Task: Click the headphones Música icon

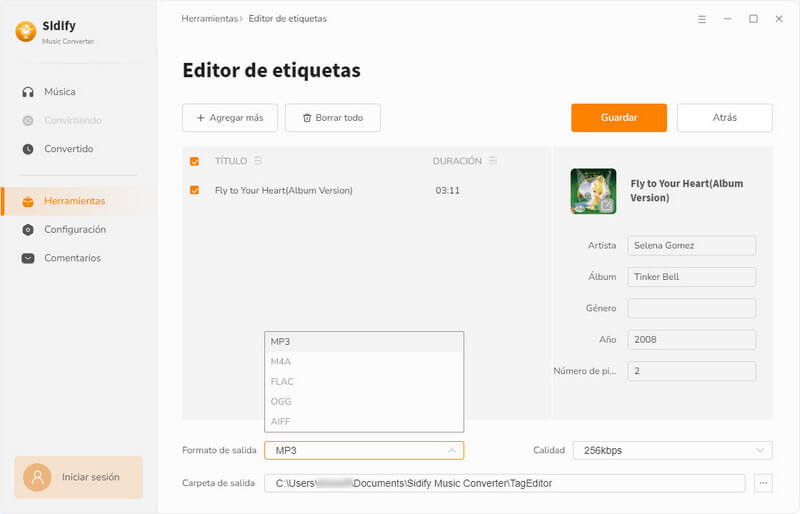Action: [28, 92]
